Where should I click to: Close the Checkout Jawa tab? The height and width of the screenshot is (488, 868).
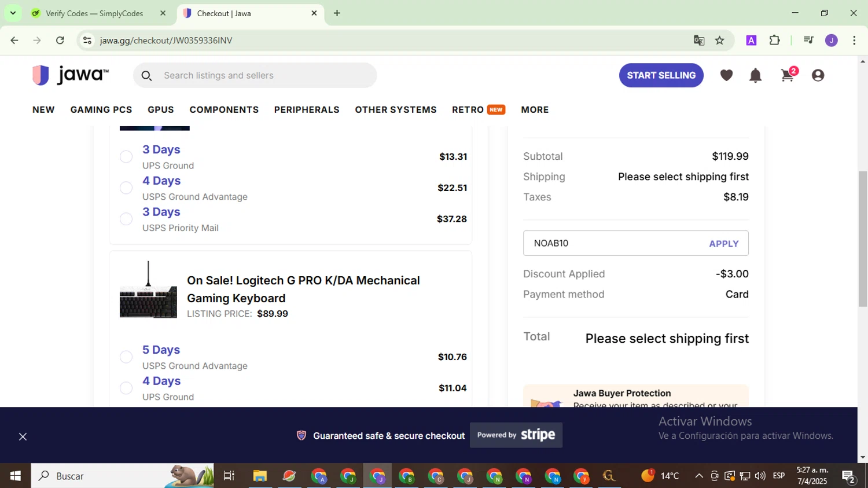pyautogui.click(x=314, y=13)
